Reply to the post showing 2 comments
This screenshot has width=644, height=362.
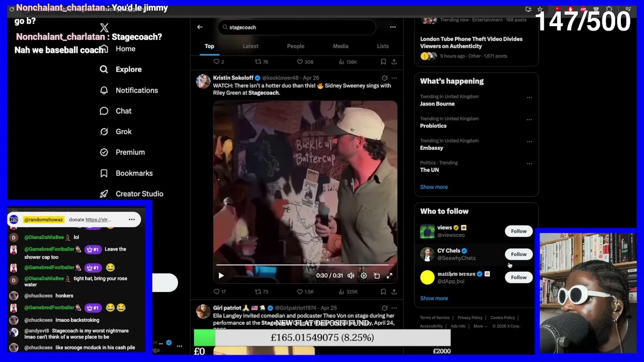(x=218, y=62)
